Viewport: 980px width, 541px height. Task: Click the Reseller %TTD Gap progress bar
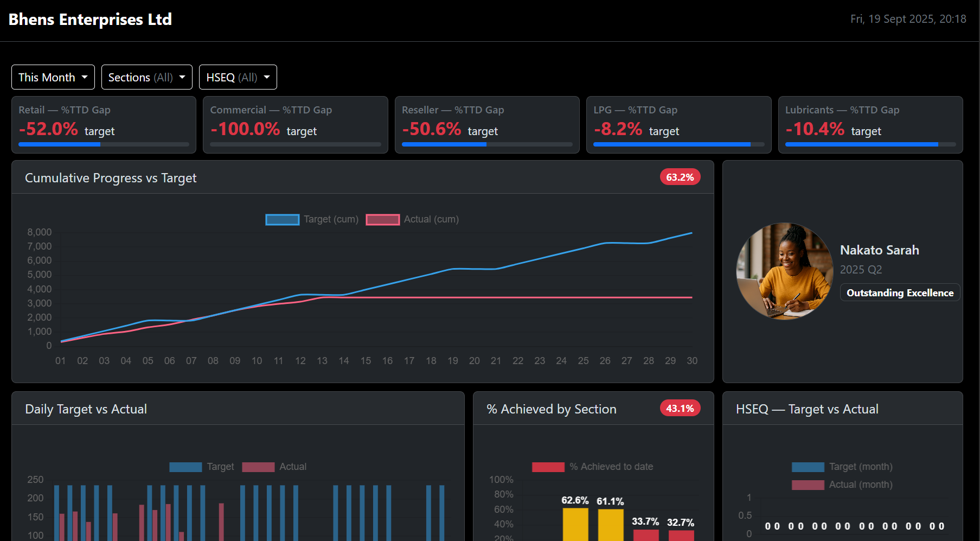(487, 144)
